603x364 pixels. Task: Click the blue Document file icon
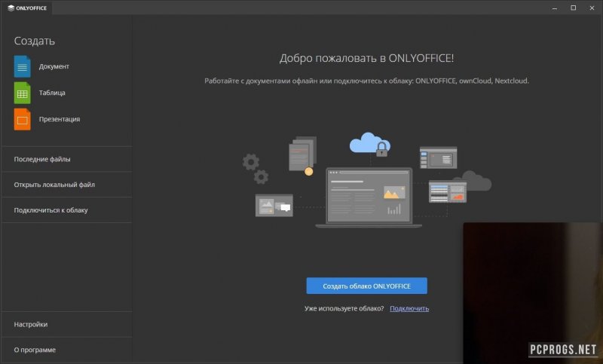(23, 66)
